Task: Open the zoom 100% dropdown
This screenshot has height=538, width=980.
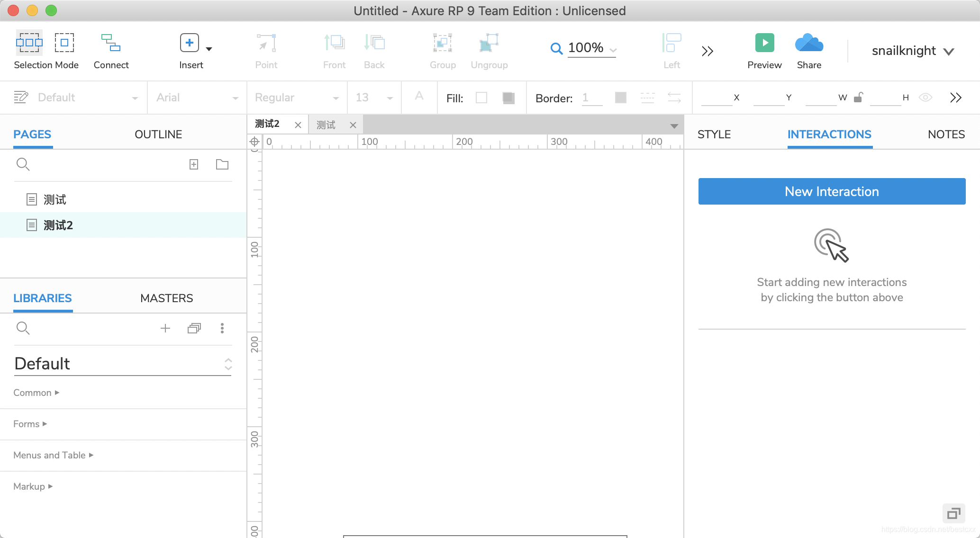Action: 613,50
